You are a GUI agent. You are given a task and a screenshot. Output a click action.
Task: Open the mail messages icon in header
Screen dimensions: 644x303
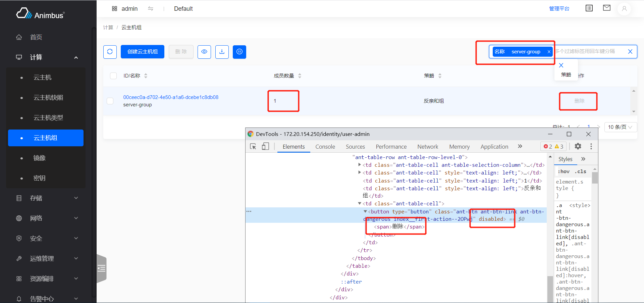tap(606, 8)
